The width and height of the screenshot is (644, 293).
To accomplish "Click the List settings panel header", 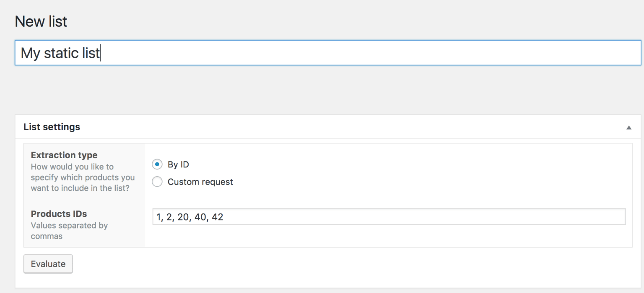I will pyautogui.click(x=52, y=126).
